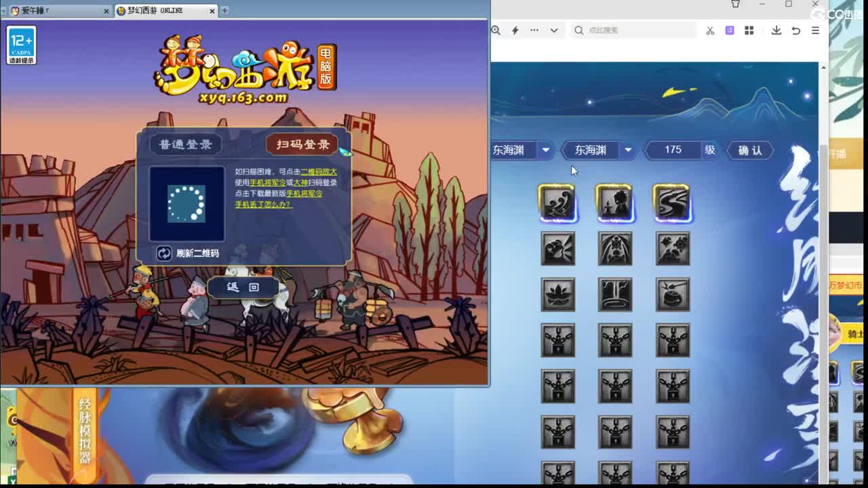This screenshot has width=868, height=488.
Task: Select the glowing seated figure skill icon
Action: click(614, 203)
